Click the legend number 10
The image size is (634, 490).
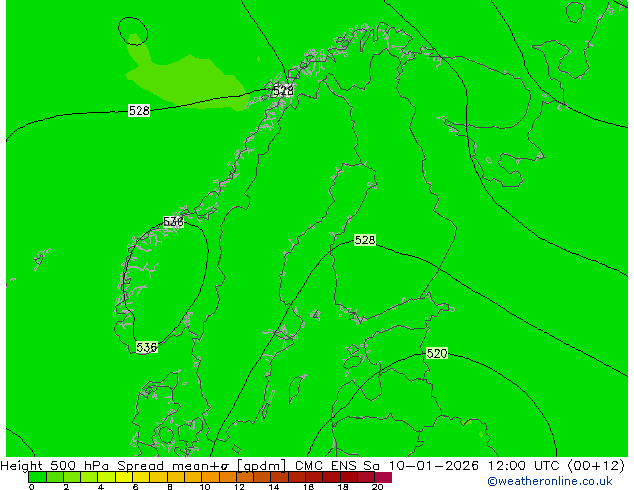pos(205,487)
